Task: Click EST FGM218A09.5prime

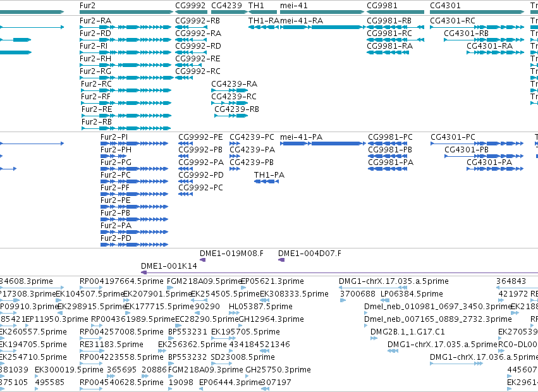Action: (171, 288)
